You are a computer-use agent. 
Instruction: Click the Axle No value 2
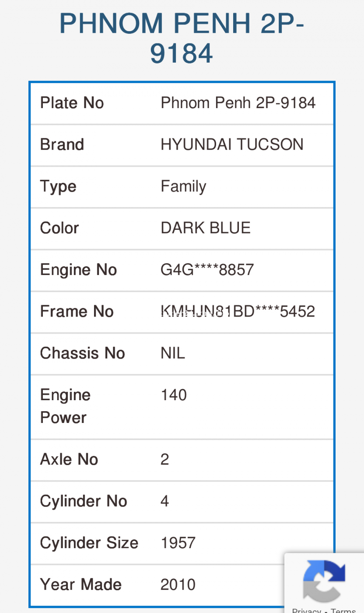click(165, 459)
